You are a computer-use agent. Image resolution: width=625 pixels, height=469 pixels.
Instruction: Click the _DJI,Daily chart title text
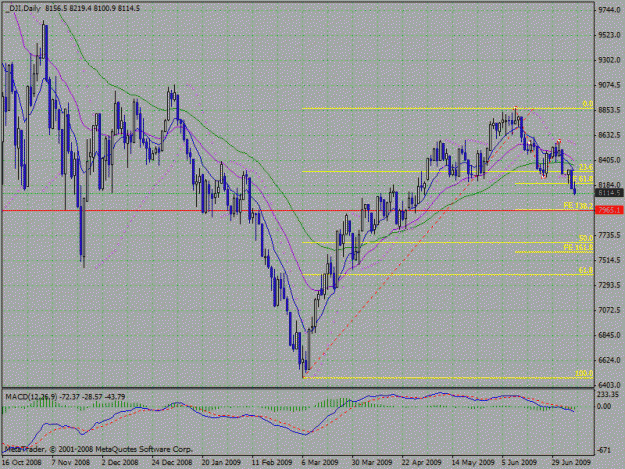coord(24,8)
